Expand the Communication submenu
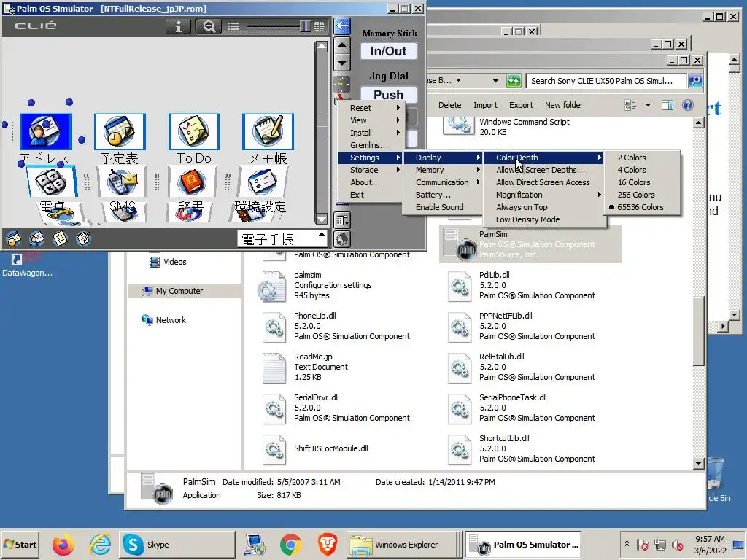 pos(442,182)
